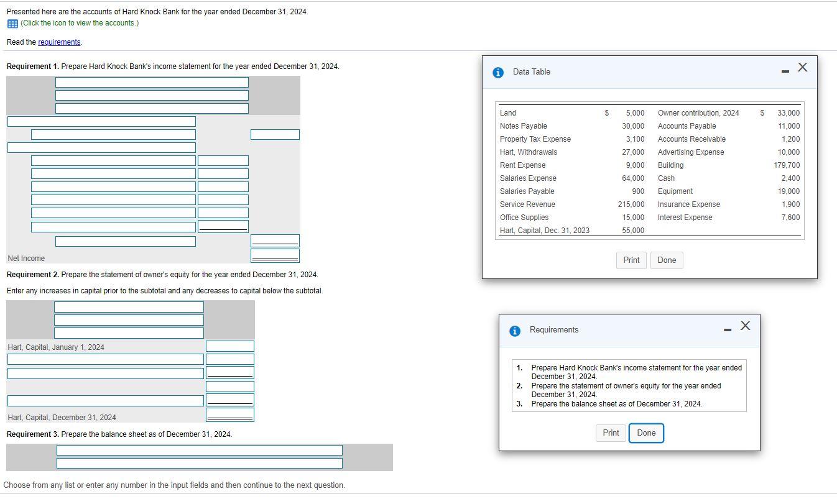Click the 'Requirements' dialog title

[554, 330]
